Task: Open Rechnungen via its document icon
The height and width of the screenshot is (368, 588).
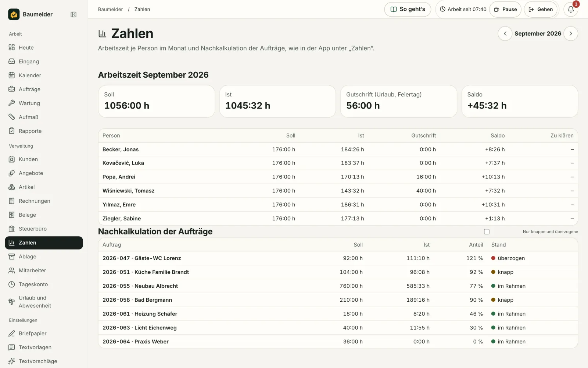Action: 12,201
